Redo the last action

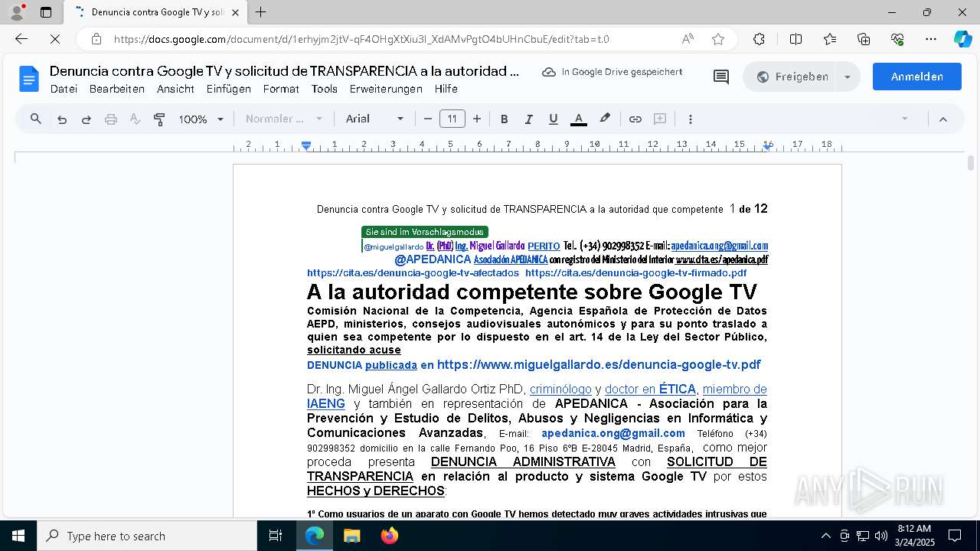[x=87, y=119]
